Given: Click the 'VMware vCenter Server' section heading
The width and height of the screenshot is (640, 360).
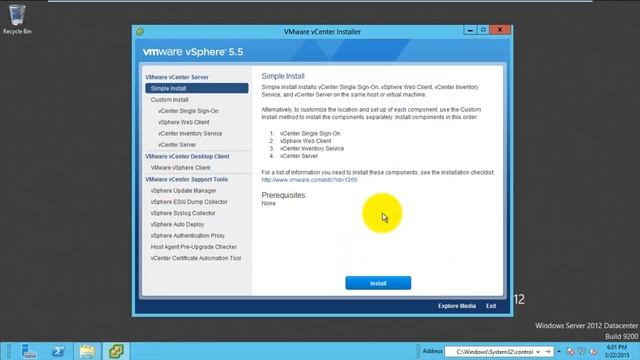Looking at the screenshot, I should (x=177, y=77).
